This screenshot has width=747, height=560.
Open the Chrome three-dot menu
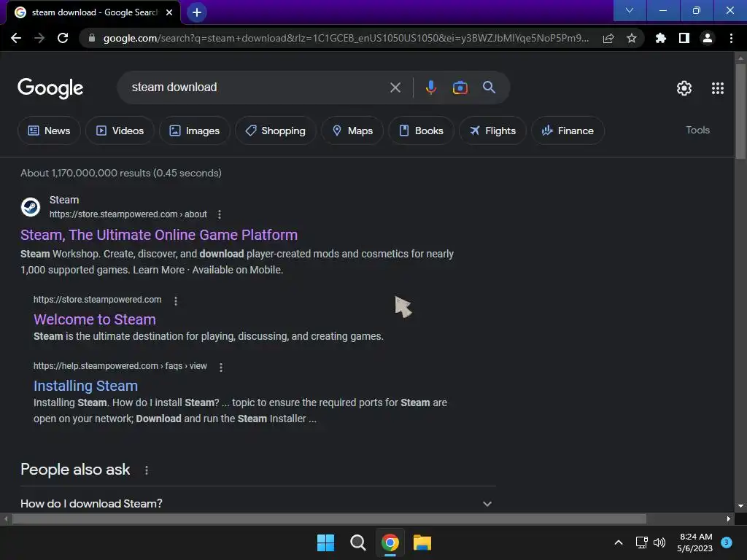coord(731,38)
